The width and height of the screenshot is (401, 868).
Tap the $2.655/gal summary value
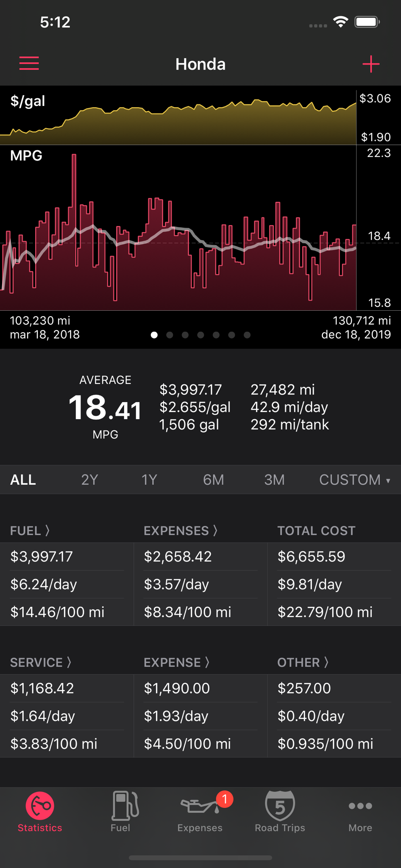195,407
